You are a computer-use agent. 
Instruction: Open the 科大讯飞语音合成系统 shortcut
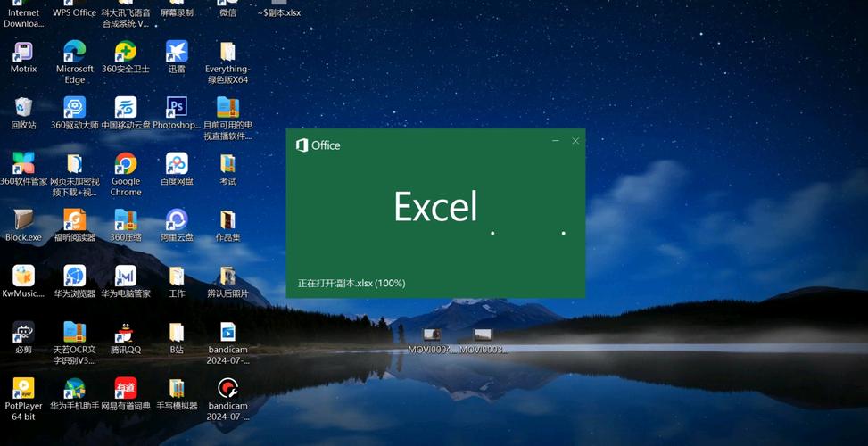click(126, 14)
